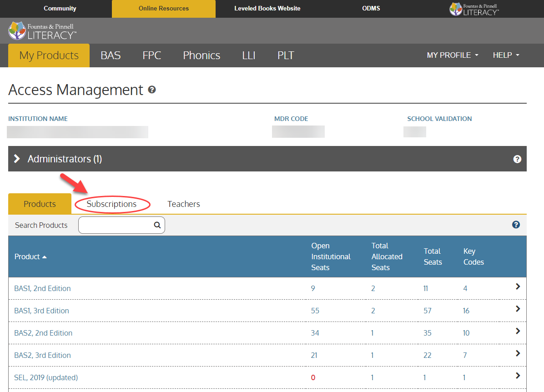Open the MY PROFILE dropdown
The width and height of the screenshot is (544, 392).
click(452, 55)
